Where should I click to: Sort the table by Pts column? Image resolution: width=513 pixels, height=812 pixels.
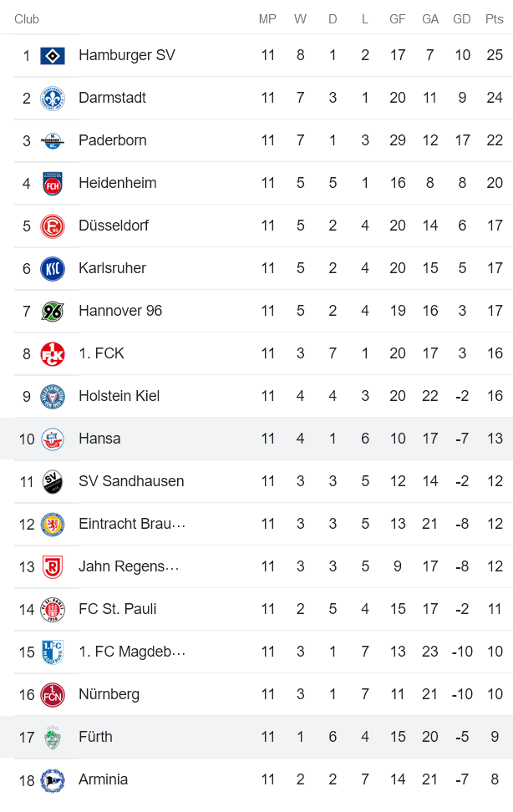point(495,18)
